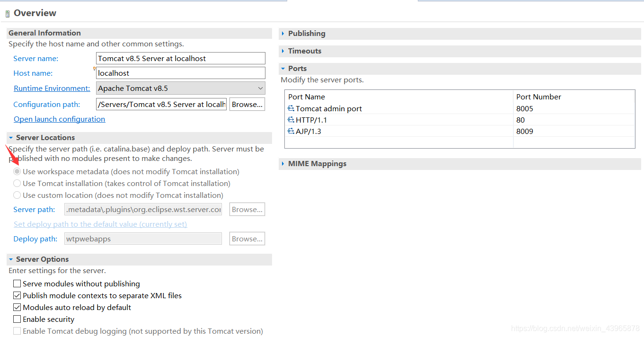Click the Server name text field
This screenshot has height=337, width=644.
point(180,58)
